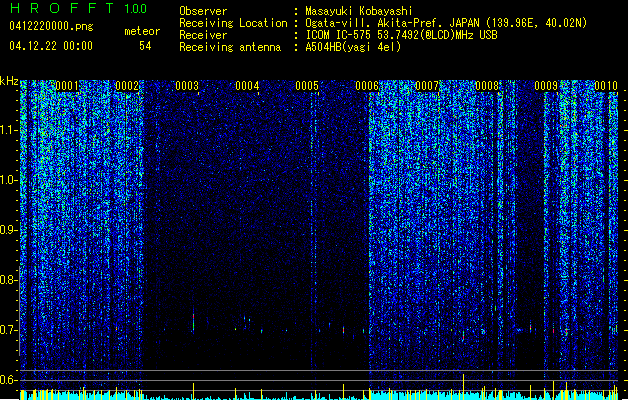Click time marker 0001

click(x=67, y=86)
